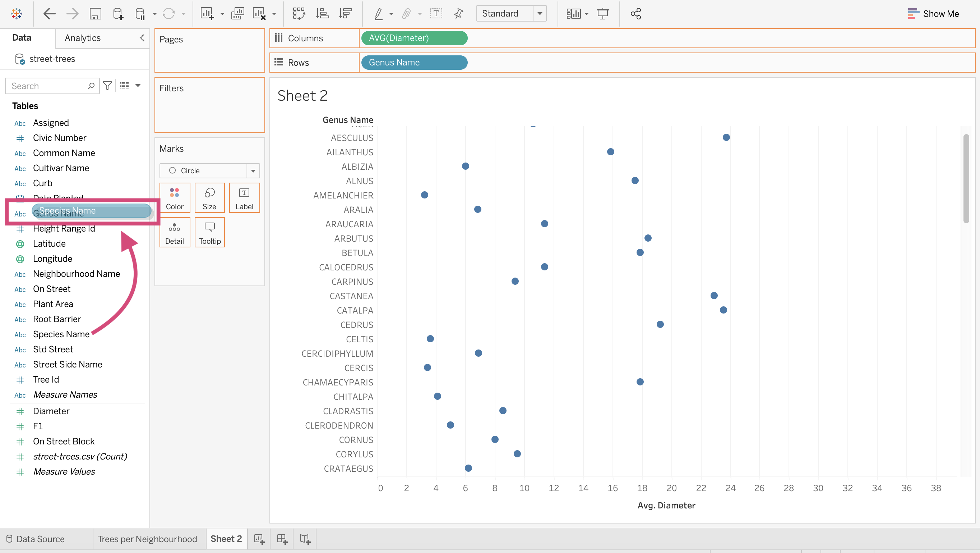Click the Fix Axes pin icon
The height and width of the screenshot is (553, 980).
(459, 14)
